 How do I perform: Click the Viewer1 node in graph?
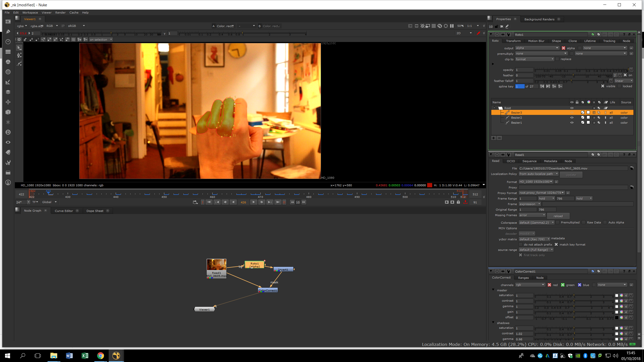tap(204, 309)
